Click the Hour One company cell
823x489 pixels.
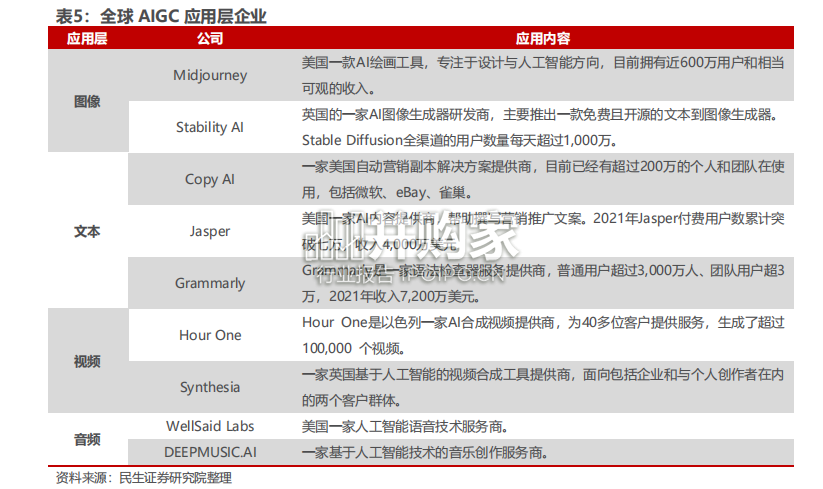tap(210, 335)
